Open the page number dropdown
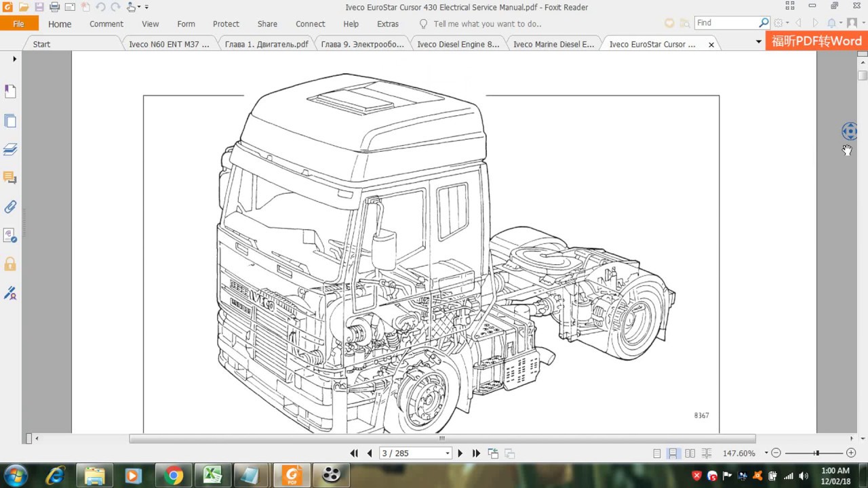868x488 pixels. (x=448, y=453)
